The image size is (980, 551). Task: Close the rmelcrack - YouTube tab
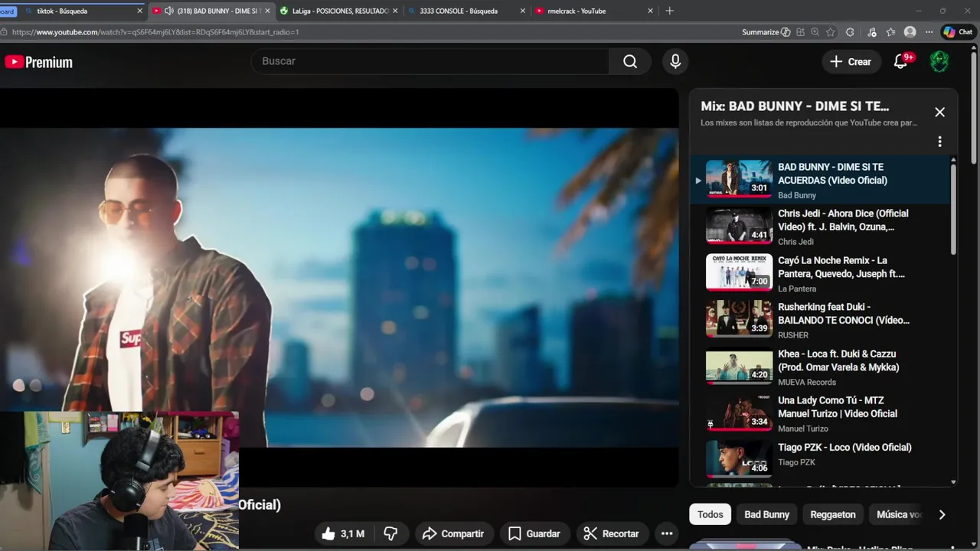650,11
